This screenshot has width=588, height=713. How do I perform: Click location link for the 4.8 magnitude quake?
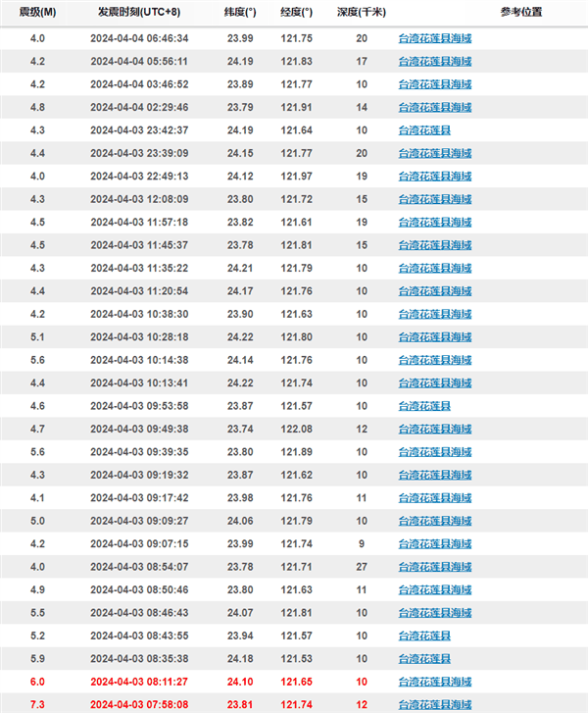(x=435, y=107)
